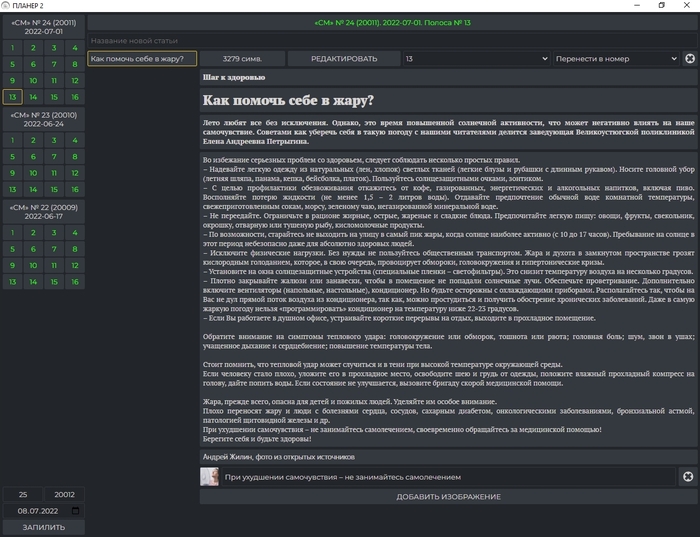Click the '3279 симв.' character count button

pyautogui.click(x=242, y=59)
